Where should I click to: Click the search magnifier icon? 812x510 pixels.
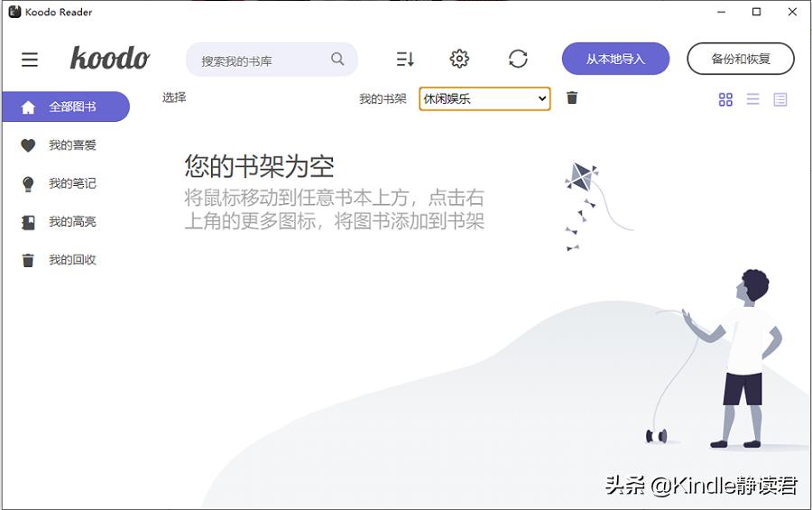pyautogui.click(x=337, y=59)
